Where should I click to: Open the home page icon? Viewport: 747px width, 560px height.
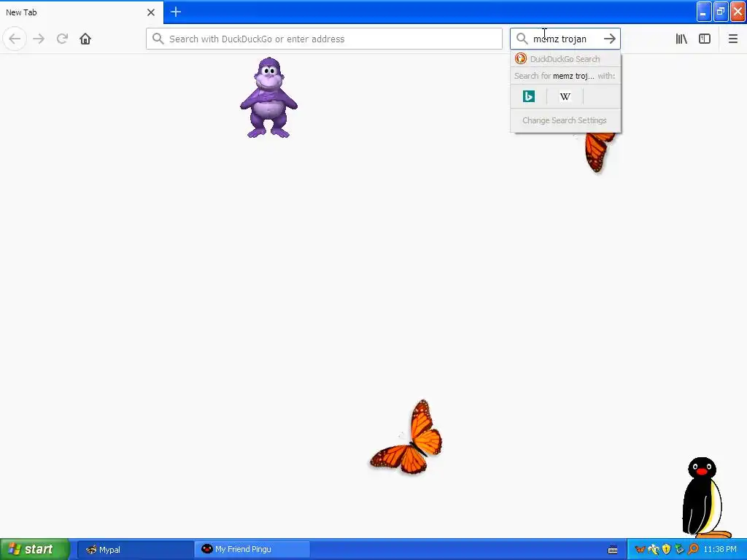point(85,39)
